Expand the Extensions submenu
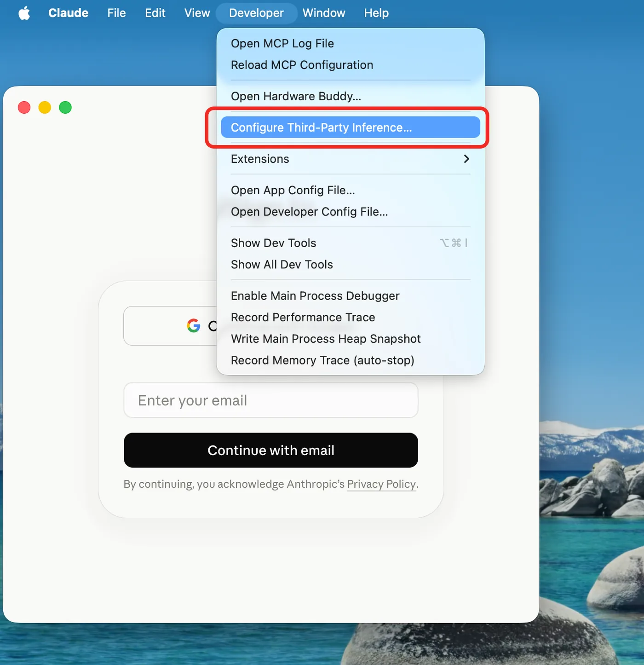644x665 pixels. 351,159
